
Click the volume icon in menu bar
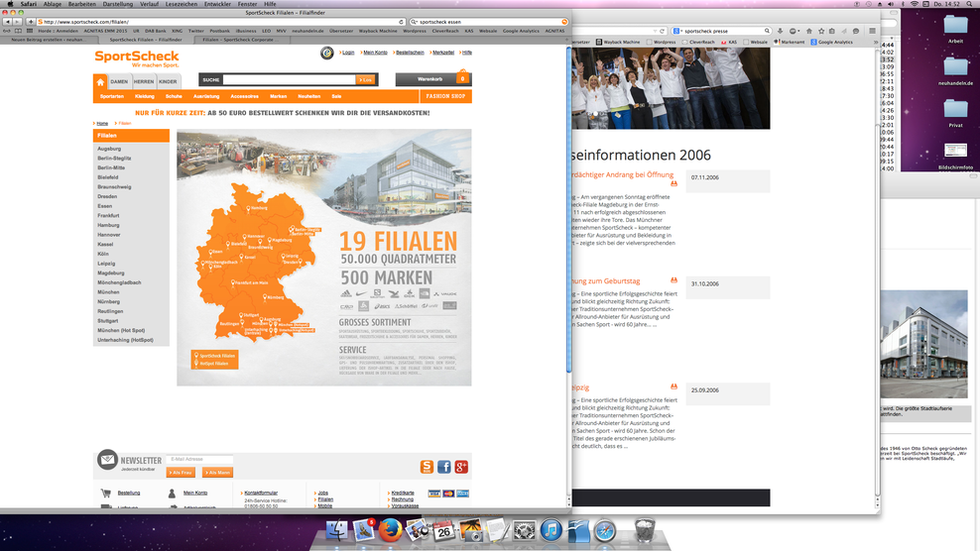(891, 4)
